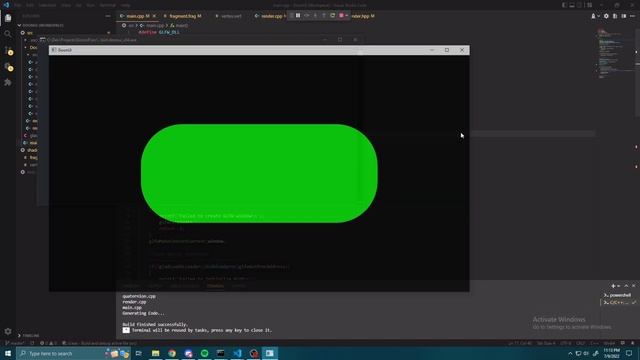Click the green capsule in Boxmill window
This screenshot has width=640, height=360.
[x=259, y=173]
